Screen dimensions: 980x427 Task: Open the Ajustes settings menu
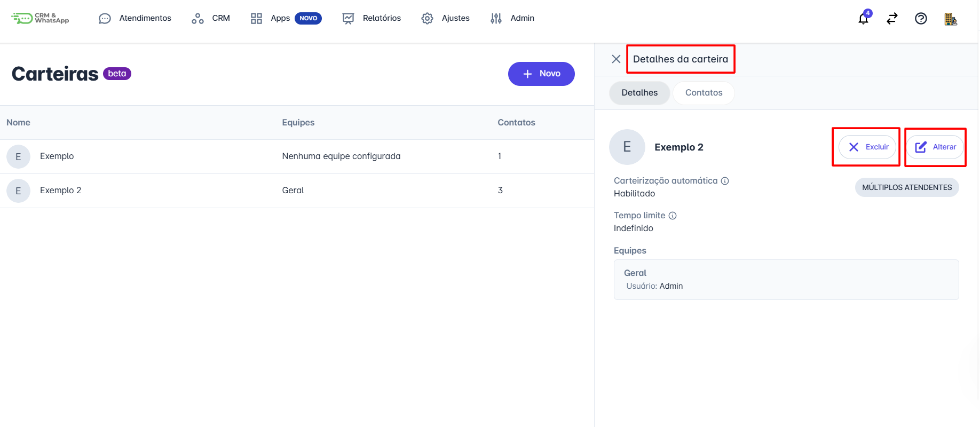pyautogui.click(x=445, y=18)
